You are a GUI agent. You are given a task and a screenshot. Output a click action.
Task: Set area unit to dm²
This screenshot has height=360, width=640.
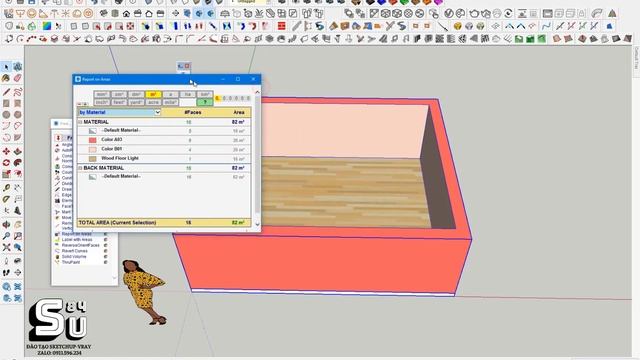tap(136, 95)
